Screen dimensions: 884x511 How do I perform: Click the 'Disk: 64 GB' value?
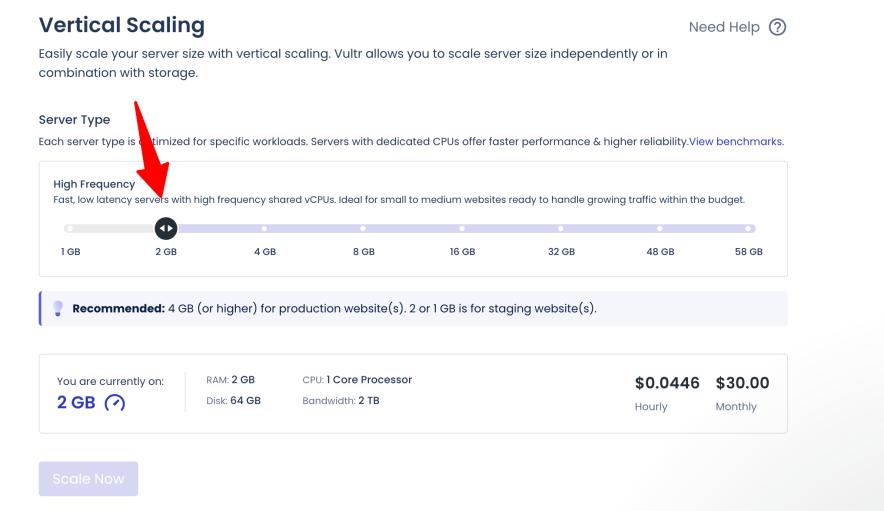tap(233, 400)
